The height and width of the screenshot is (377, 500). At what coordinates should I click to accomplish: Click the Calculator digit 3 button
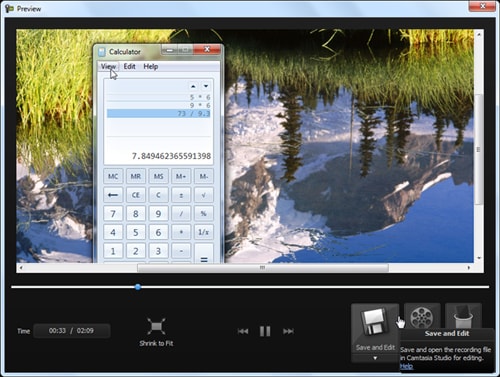pyautogui.click(x=158, y=251)
